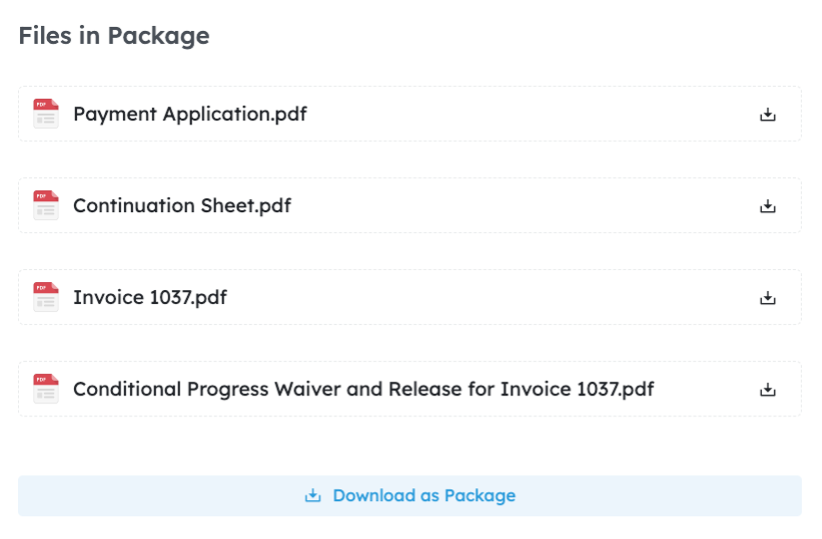Download the Payment Application.pdf file via its download icon
The width and height of the screenshot is (822, 539).
pos(768,114)
